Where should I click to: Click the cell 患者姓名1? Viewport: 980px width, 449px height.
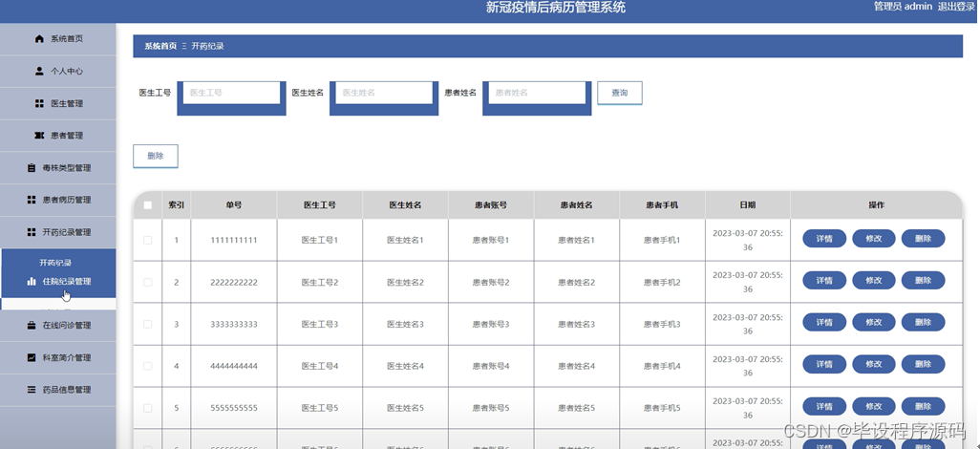click(576, 240)
